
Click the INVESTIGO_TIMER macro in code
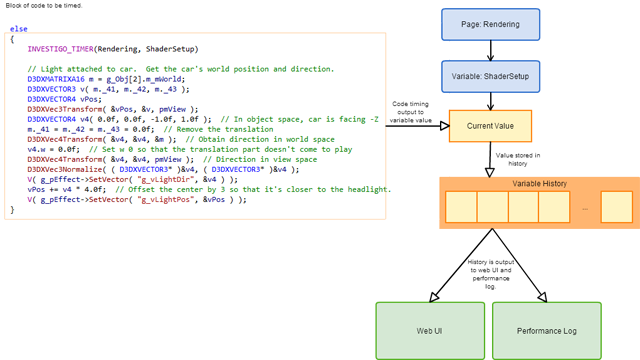coord(60,49)
